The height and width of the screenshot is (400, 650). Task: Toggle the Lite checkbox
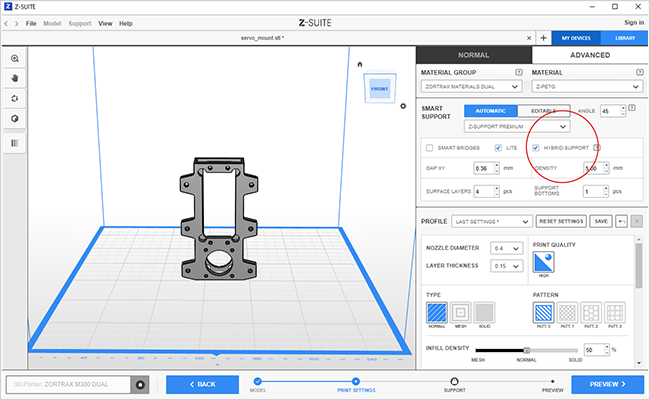498,148
